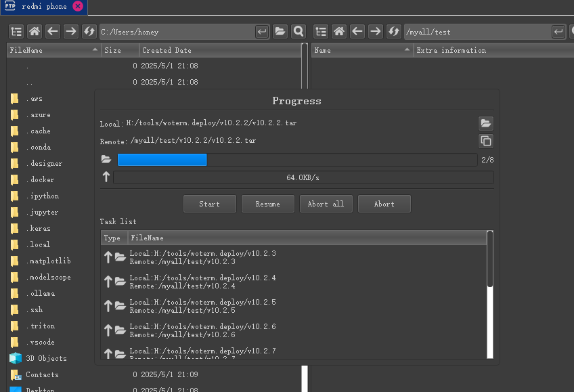574x392 pixels.
Task: Refresh the local file listing
Action: [x=89, y=31]
